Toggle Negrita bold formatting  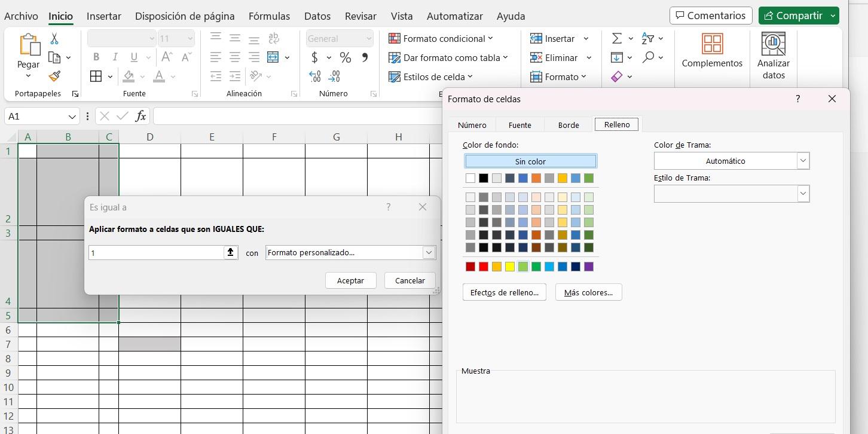tap(96, 57)
